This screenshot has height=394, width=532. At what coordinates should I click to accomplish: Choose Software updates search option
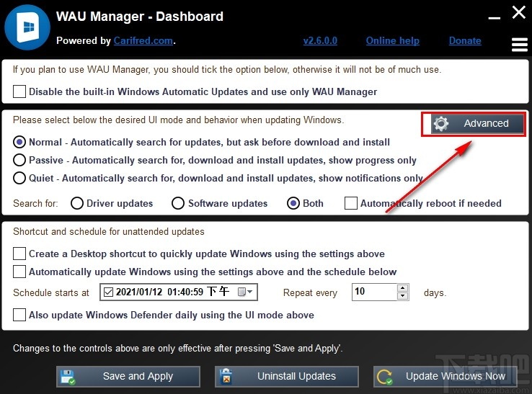tap(178, 203)
